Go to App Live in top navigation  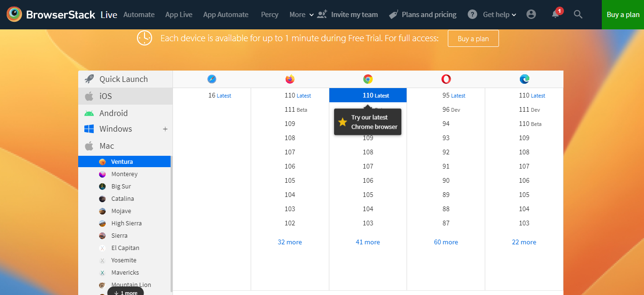179,15
